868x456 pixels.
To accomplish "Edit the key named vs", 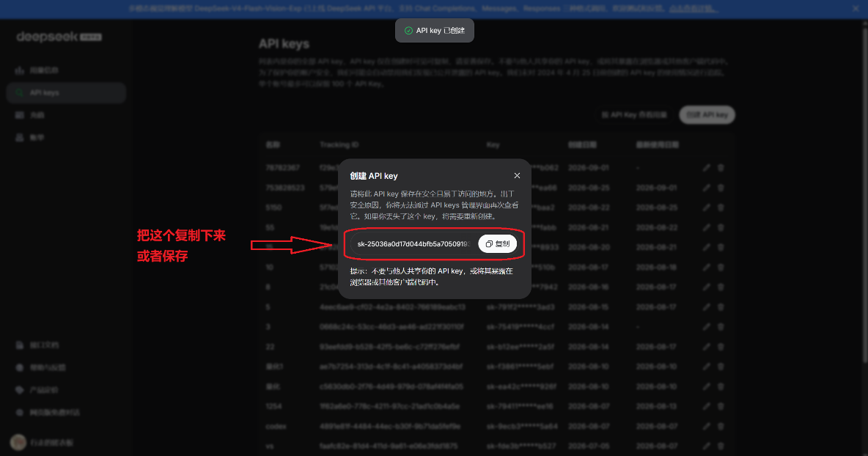I will point(707,446).
